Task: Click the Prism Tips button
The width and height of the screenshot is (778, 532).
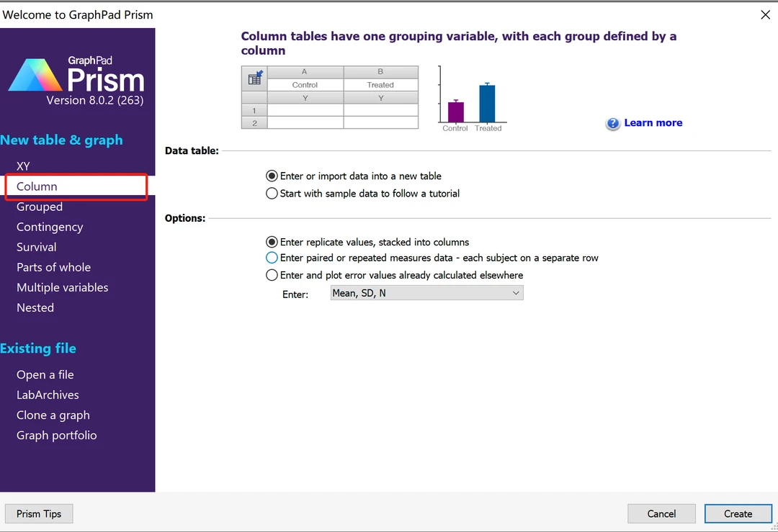Action: click(39, 514)
